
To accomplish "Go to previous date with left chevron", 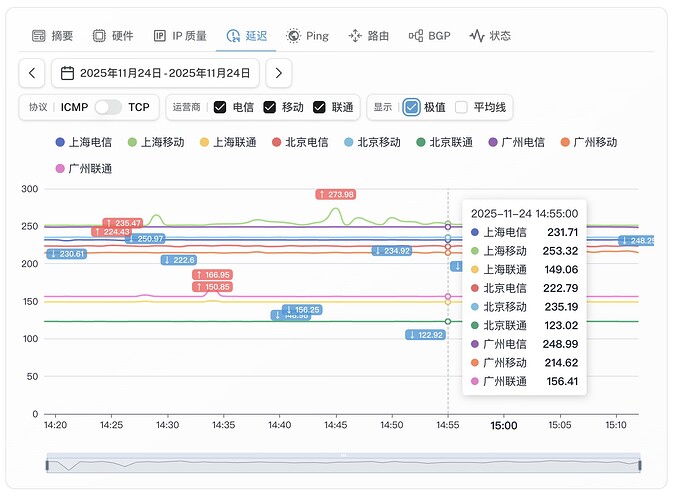I will pyautogui.click(x=32, y=73).
